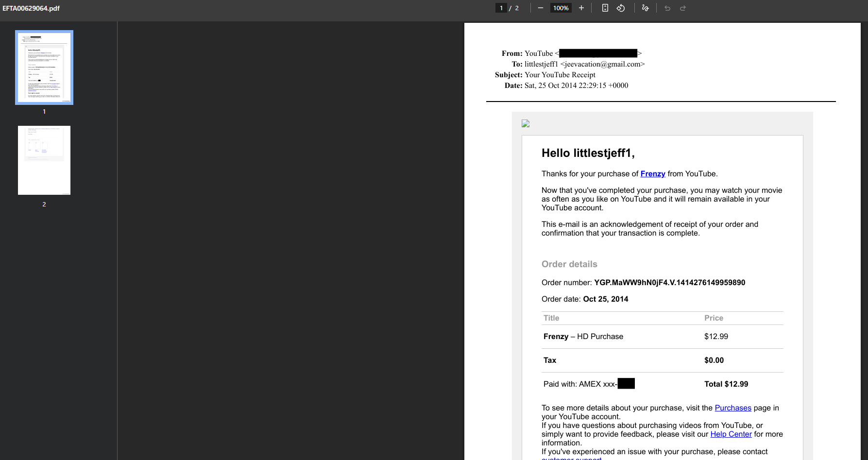Image resolution: width=868 pixels, height=460 pixels.
Task: Click the "Thanks for your purchase of" sentence
Action: pyautogui.click(x=630, y=174)
